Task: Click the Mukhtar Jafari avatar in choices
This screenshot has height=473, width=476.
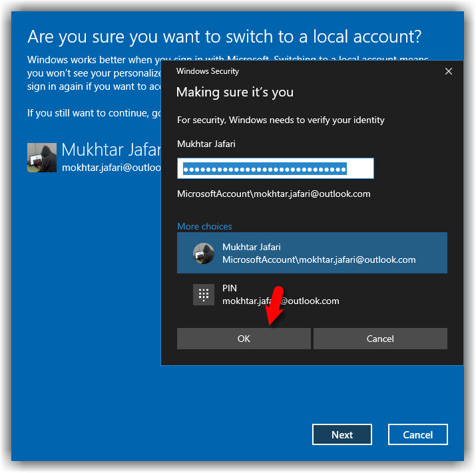Action: 204,253
